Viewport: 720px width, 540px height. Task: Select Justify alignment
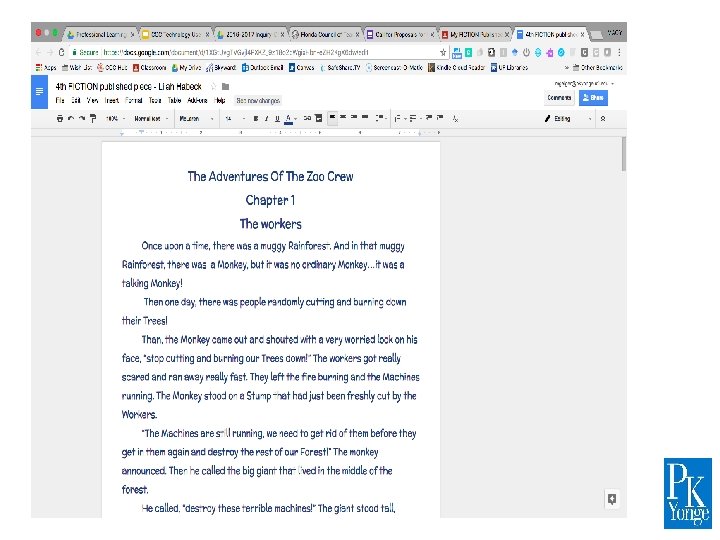pyautogui.click(x=365, y=118)
